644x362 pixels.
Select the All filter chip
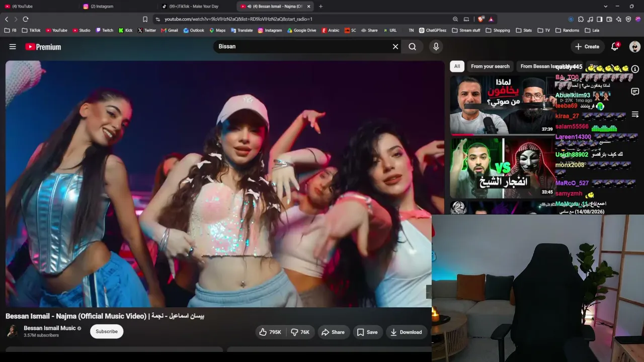click(457, 66)
